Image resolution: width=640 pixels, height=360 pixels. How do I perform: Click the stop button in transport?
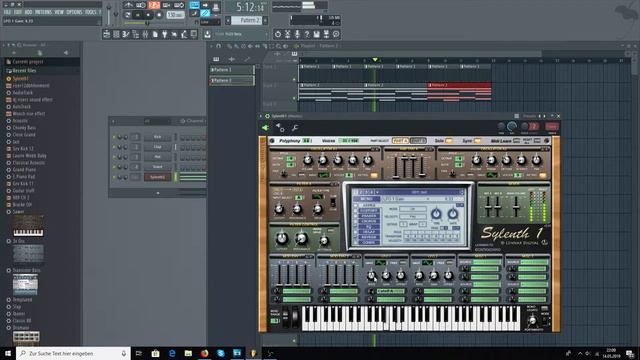pyautogui.click(x=148, y=15)
